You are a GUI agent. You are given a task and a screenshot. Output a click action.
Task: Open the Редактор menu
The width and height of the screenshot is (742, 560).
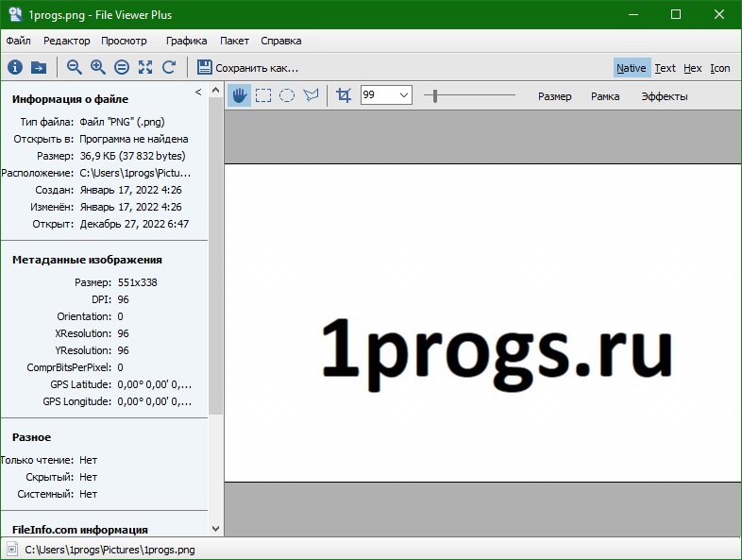[x=67, y=41]
